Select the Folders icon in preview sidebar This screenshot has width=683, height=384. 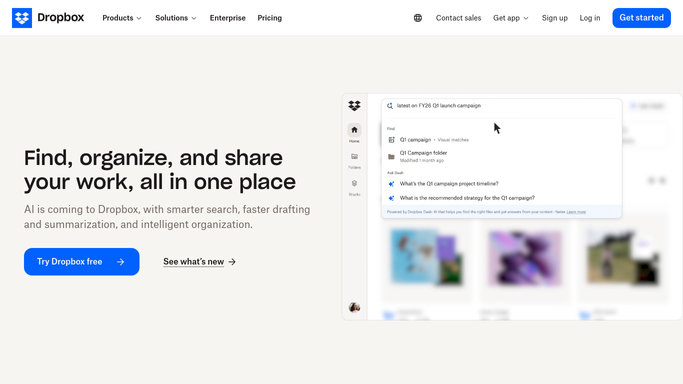point(354,157)
